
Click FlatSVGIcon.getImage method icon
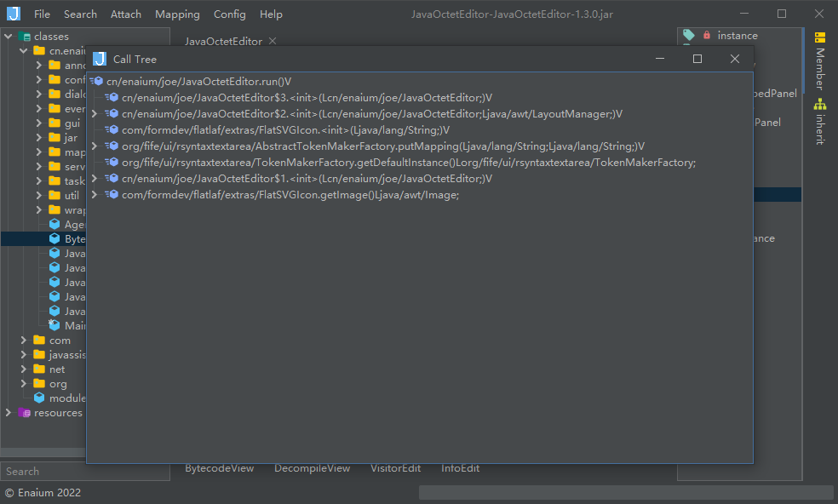[x=112, y=195]
